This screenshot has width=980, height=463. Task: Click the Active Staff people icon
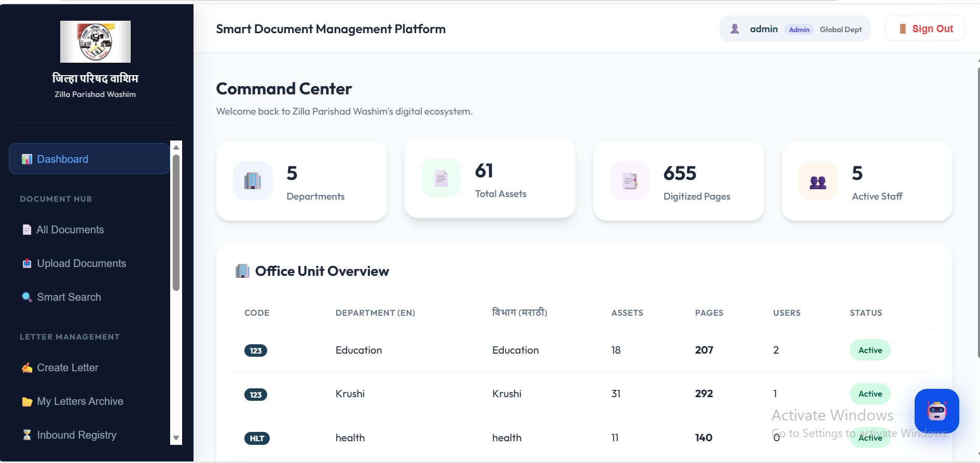818,180
